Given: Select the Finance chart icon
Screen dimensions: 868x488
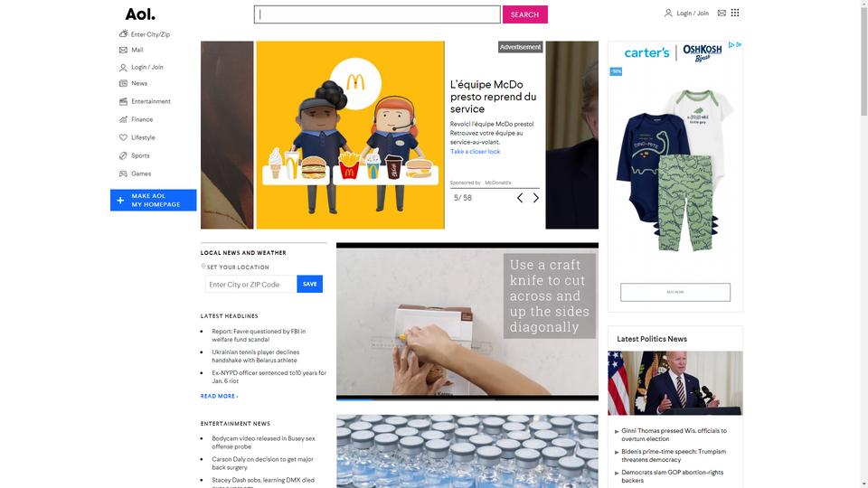Looking at the screenshot, I should coord(123,119).
